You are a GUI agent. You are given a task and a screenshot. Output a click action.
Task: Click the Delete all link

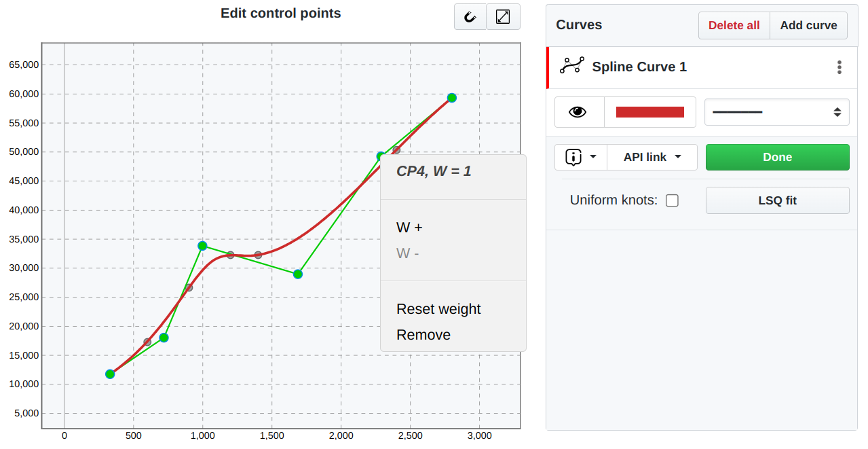coord(734,24)
